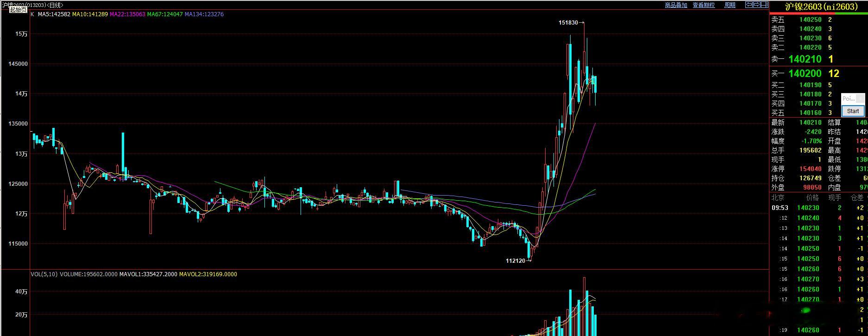Click the :13 tick row time
This screenshot has height=336, width=868.
(783, 228)
